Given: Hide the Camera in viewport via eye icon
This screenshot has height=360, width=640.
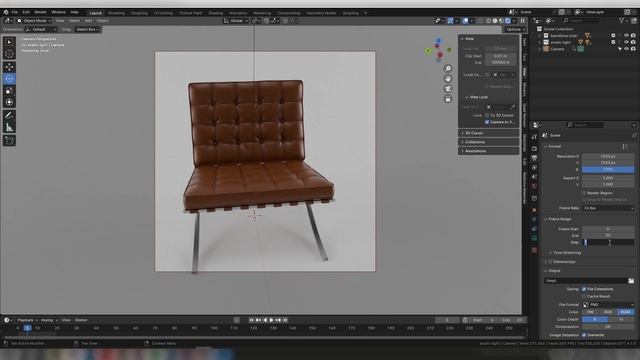Looking at the screenshot, I should (x=627, y=49).
